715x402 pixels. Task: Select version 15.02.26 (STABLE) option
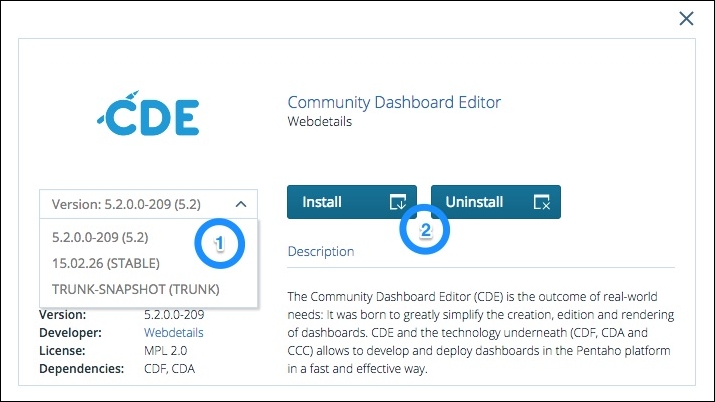pyautogui.click(x=106, y=263)
